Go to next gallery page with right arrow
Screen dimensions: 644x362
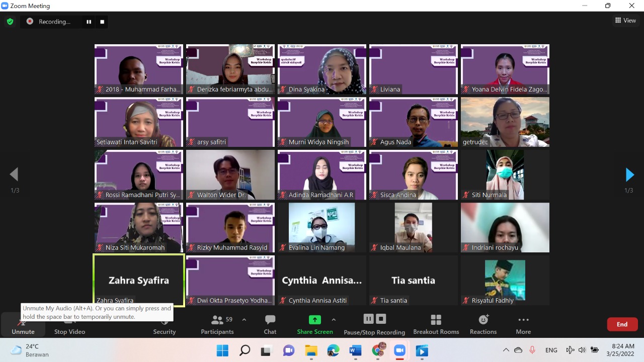629,174
